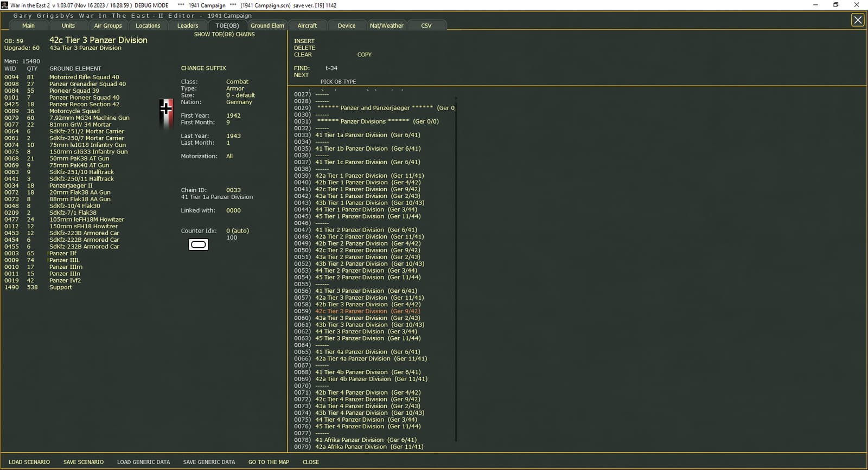
Task: Click the unit counter shape icon
Action: tap(198, 244)
